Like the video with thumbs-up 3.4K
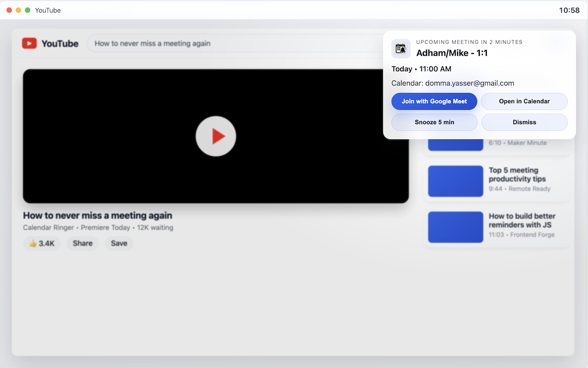The image size is (588, 368). coord(42,243)
